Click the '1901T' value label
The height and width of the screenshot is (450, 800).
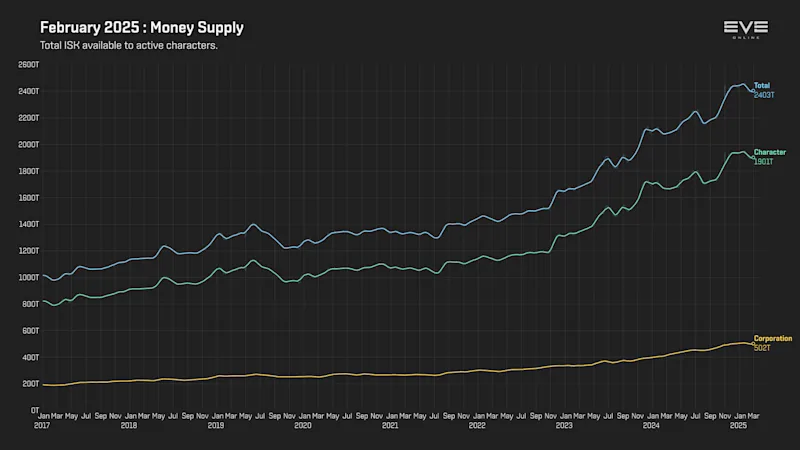tap(764, 162)
